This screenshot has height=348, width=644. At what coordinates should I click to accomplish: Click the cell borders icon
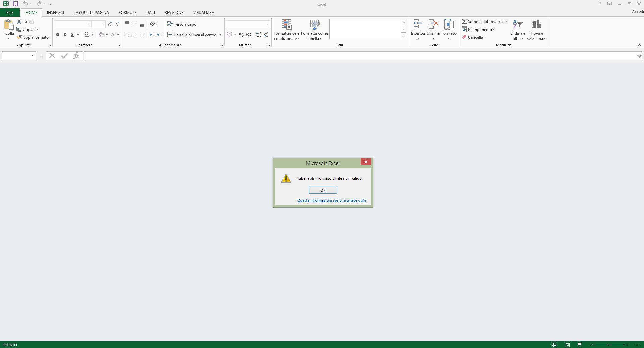pyautogui.click(x=87, y=35)
